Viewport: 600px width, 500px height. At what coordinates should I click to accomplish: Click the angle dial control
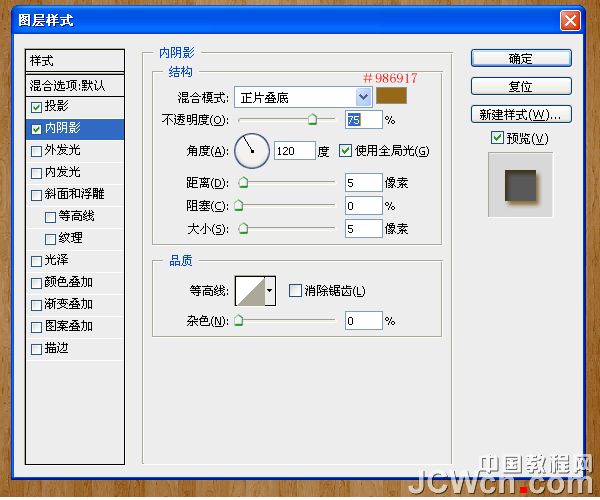(x=252, y=151)
